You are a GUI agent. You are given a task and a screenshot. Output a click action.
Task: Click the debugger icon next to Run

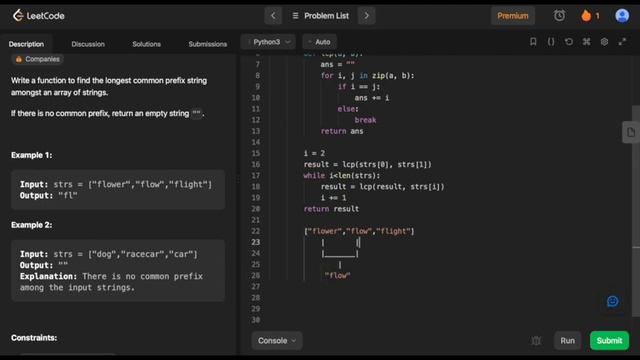click(x=536, y=340)
